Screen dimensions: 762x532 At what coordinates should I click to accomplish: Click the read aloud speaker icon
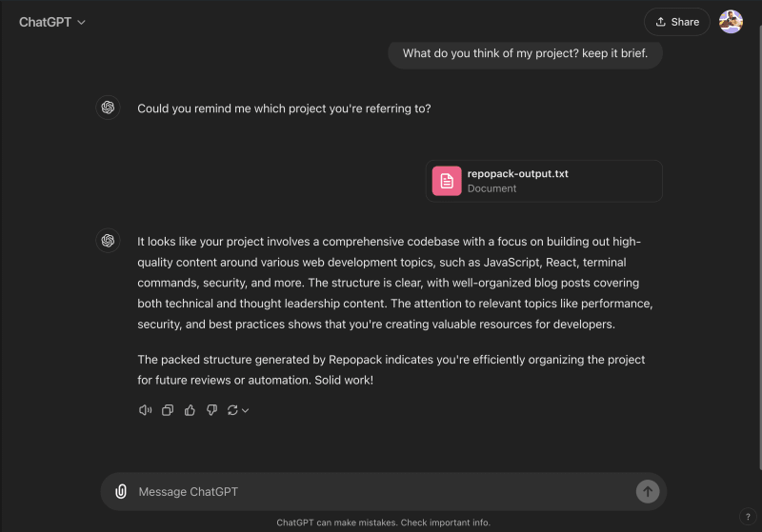coord(145,410)
